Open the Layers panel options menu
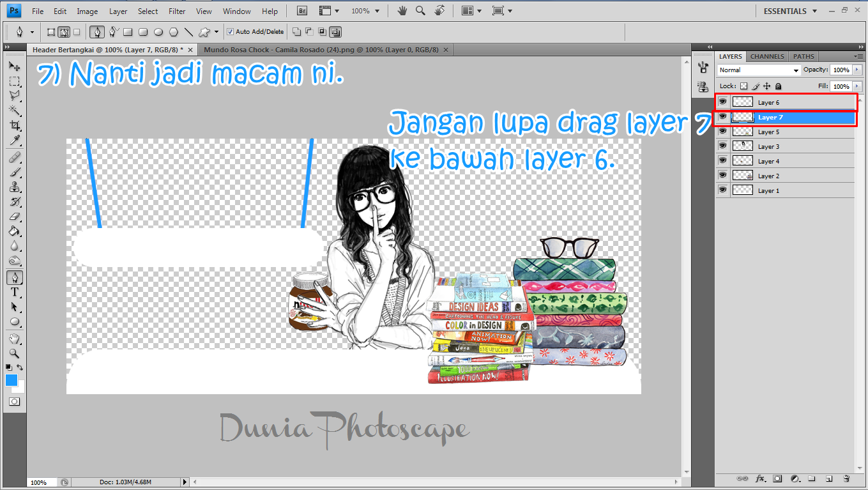Viewport: 868px width, 490px height. pyautogui.click(x=858, y=56)
